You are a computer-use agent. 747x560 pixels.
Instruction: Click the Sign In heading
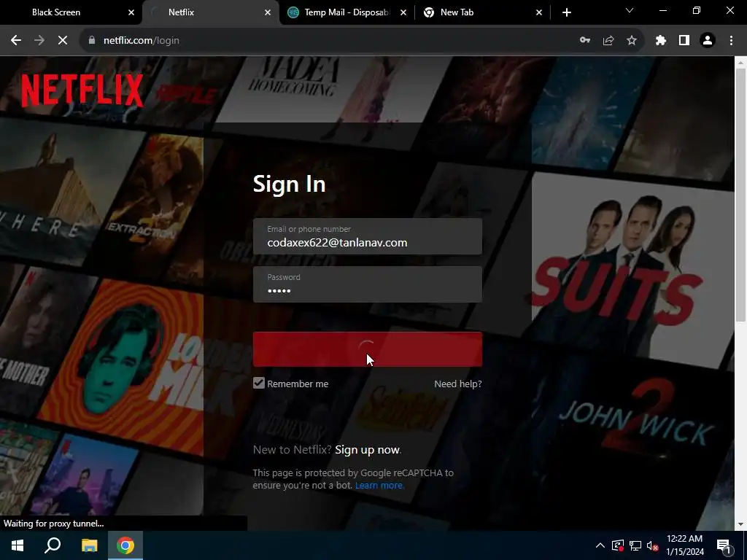pos(289,184)
